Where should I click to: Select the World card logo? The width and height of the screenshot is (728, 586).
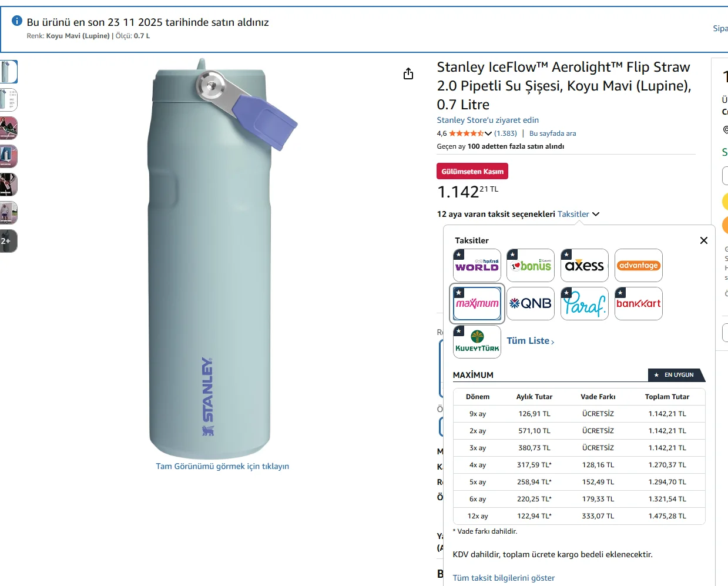tap(477, 266)
